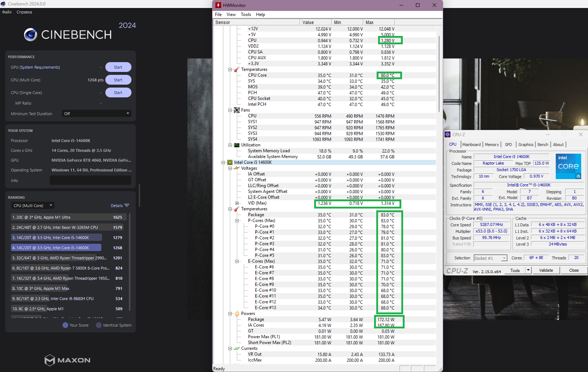Viewport: 588px width, 372px height.
Task: Select the Apple M1 Ultra ranking row
Action: [69, 217]
